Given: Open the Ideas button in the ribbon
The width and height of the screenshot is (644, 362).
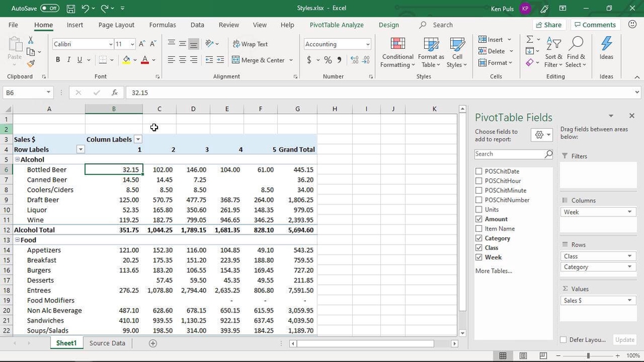Looking at the screenshot, I should (x=606, y=48).
